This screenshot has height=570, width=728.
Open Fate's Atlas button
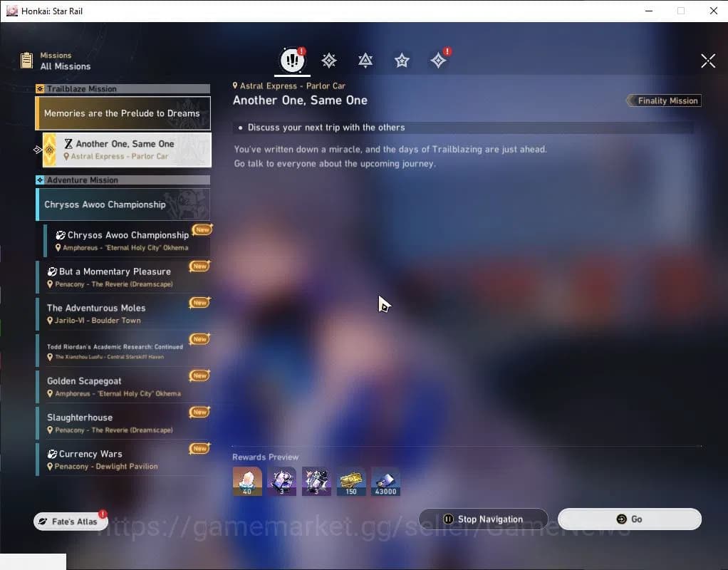pos(71,522)
